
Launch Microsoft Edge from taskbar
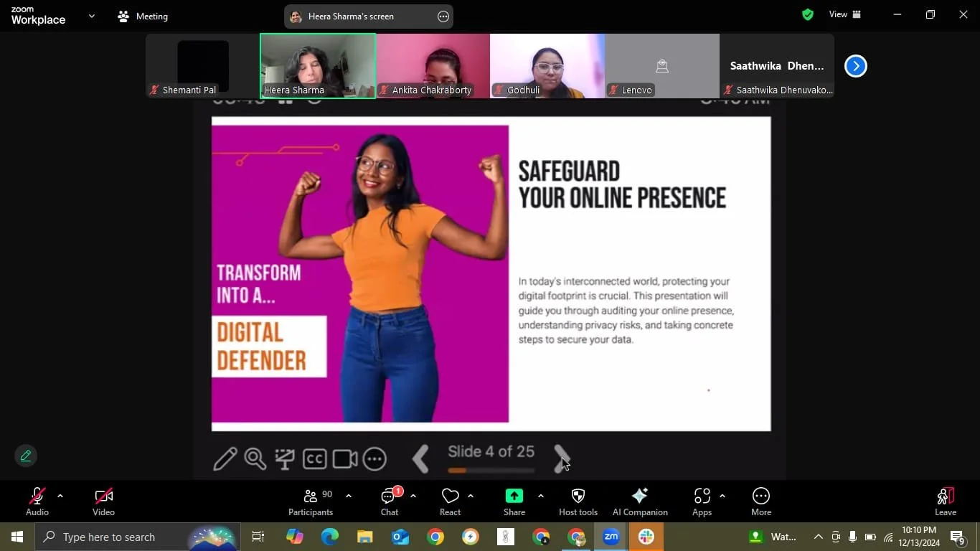[x=329, y=537]
